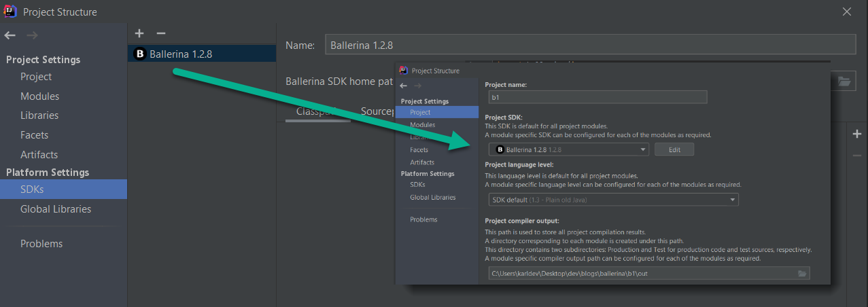
Task: Close the outer Project Structure window
Action: pyautogui.click(x=847, y=12)
